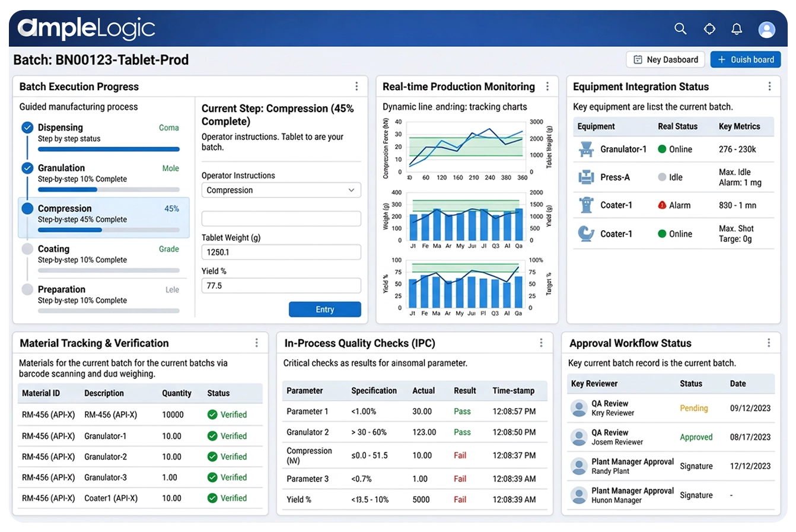Click the Granulator-1 equipment icon
796x532 pixels.
point(586,149)
